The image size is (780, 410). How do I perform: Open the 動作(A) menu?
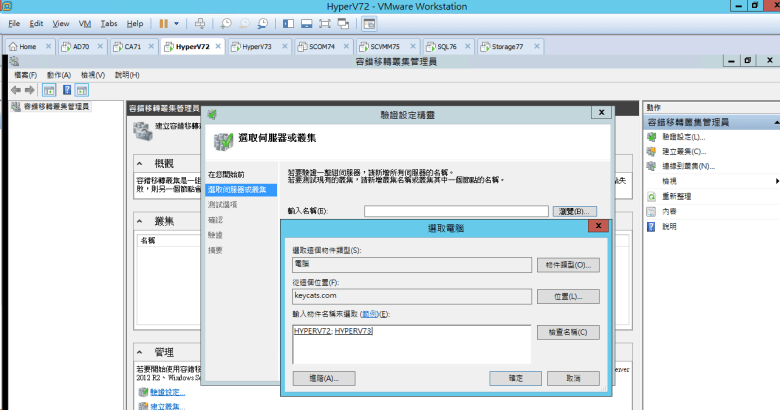pos(58,75)
